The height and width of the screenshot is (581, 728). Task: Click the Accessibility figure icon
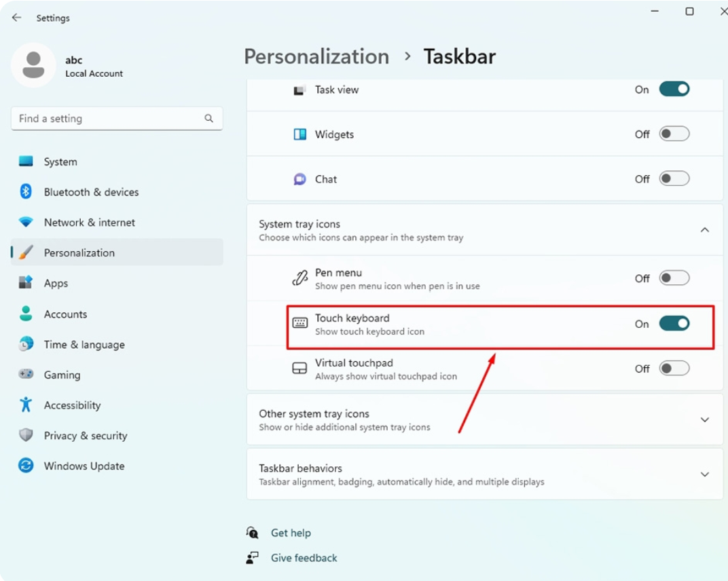26,405
